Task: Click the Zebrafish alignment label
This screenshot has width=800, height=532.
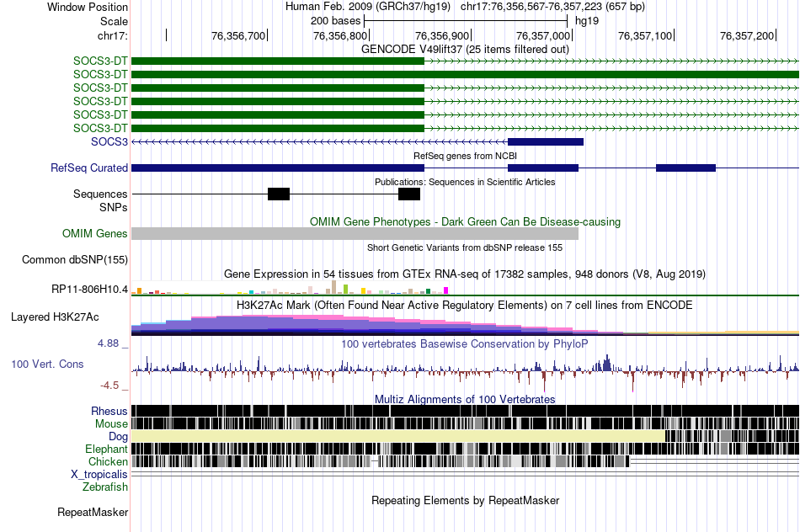Action: (105, 487)
